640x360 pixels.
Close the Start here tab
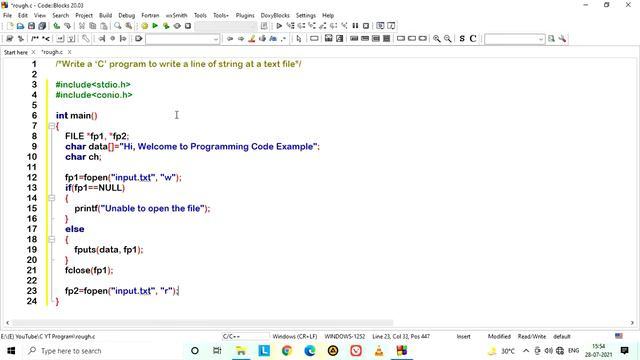point(33,52)
